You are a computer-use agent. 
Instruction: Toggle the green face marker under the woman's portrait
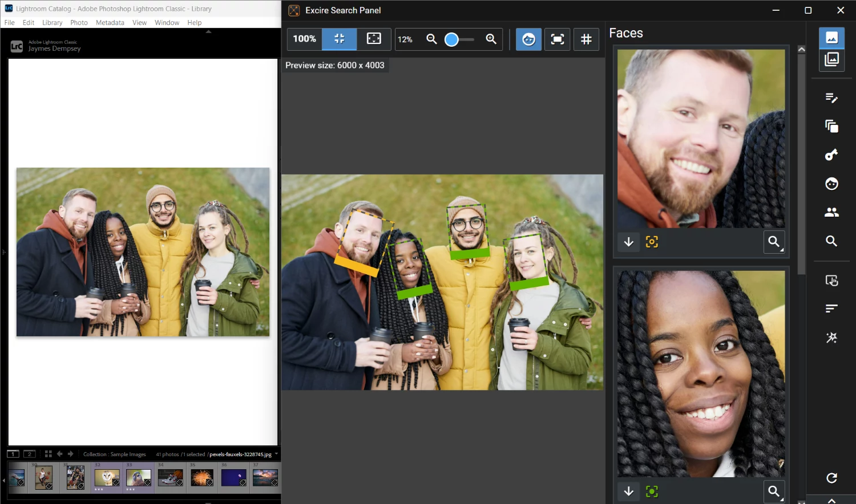pos(652,491)
